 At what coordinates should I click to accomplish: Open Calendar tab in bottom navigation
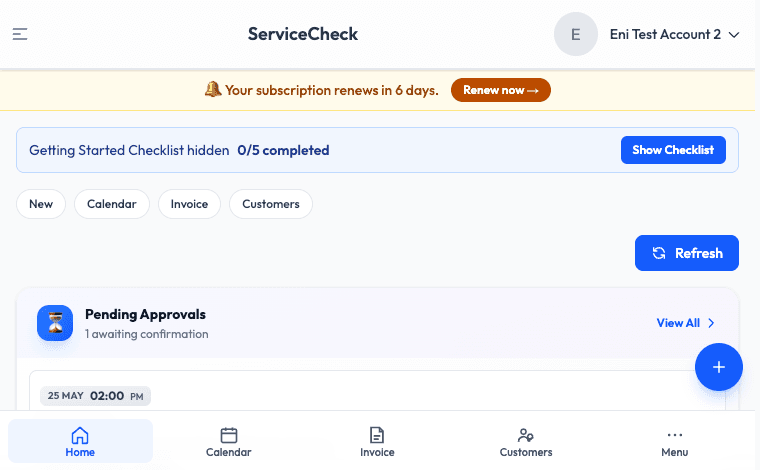[228, 442]
